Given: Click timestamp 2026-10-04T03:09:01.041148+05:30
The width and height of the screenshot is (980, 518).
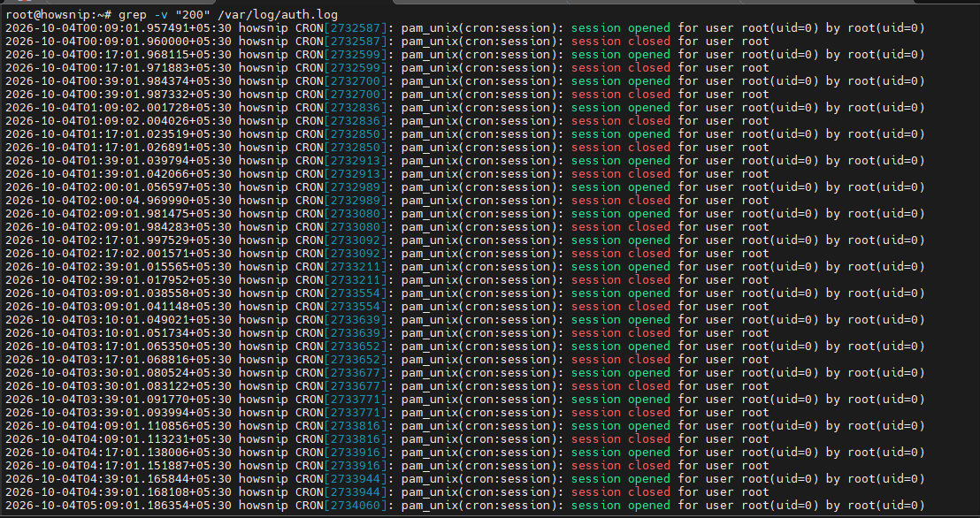Looking at the screenshot, I should point(119,307).
